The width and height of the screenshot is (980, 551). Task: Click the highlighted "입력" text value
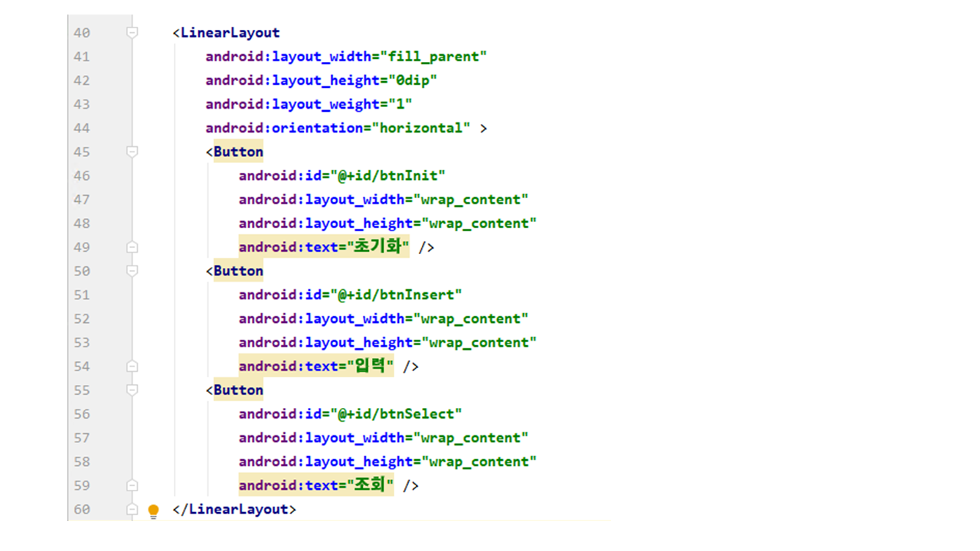pos(371,367)
